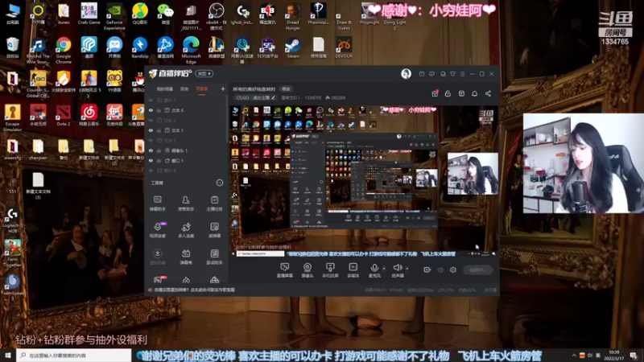Toggle lock on 摄像头 1 source
This screenshot has height=362, width=644.
click(x=159, y=150)
